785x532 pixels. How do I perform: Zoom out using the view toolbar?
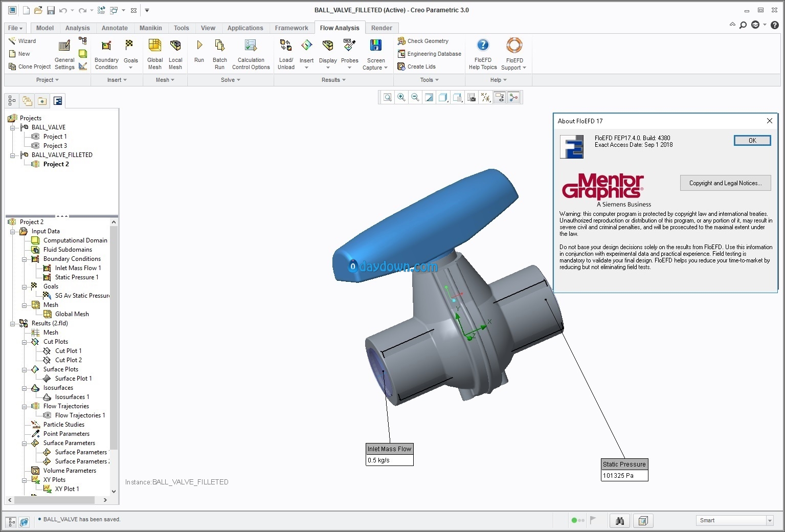pyautogui.click(x=415, y=97)
